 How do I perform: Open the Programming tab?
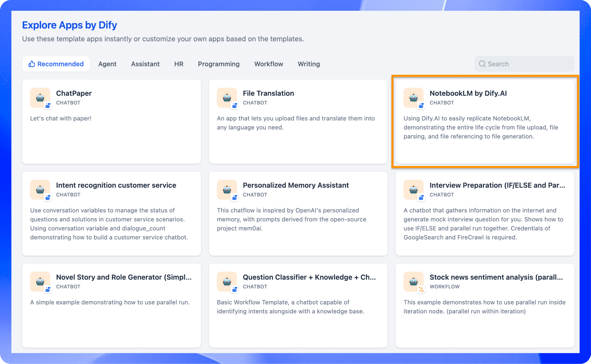[x=219, y=64]
